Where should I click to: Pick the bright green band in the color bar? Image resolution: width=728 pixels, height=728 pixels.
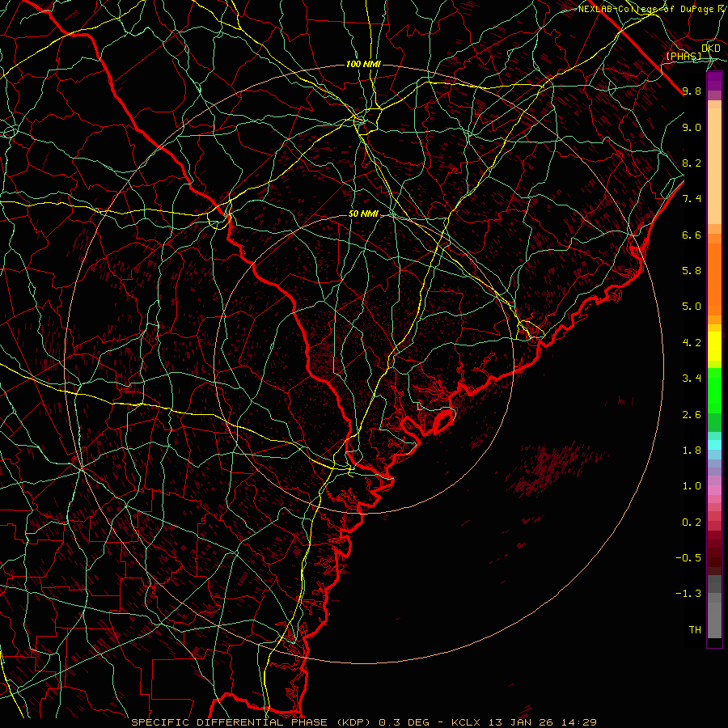click(x=714, y=390)
